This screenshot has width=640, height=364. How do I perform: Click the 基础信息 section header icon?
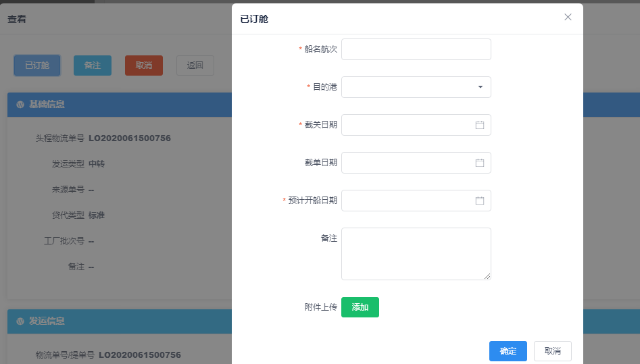20,105
